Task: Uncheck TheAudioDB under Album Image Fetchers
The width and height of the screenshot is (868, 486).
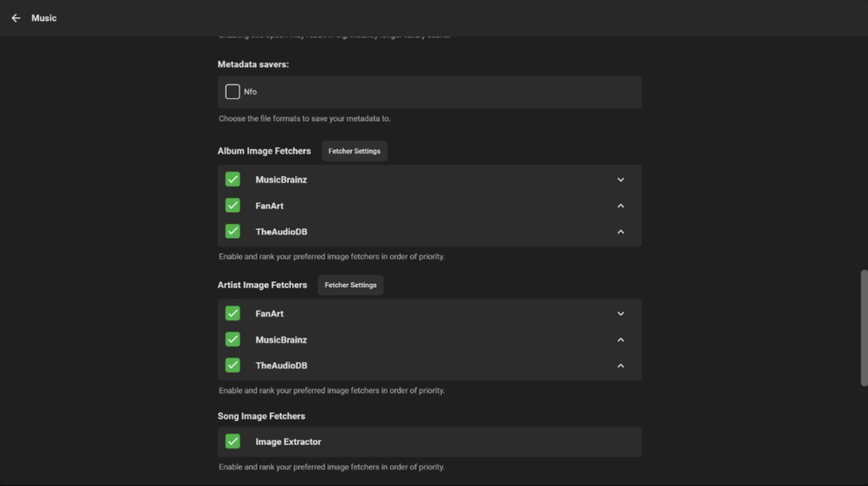Action: pyautogui.click(x=233, y=232)
